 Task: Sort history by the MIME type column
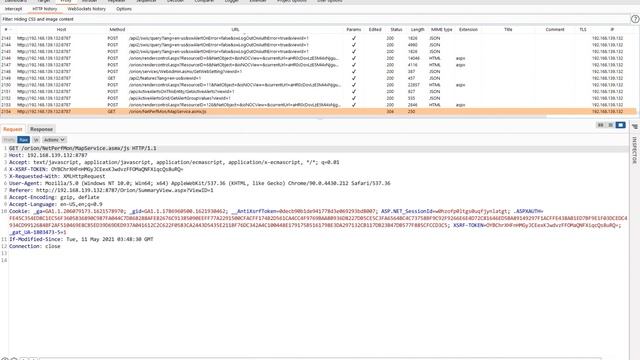click(x=441, y=29)
